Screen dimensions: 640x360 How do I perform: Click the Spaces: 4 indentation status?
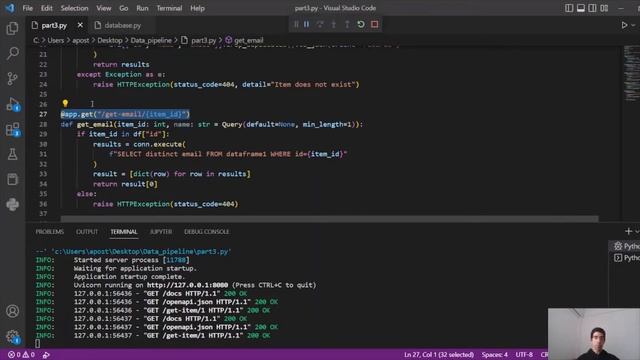tap(495, 355)
